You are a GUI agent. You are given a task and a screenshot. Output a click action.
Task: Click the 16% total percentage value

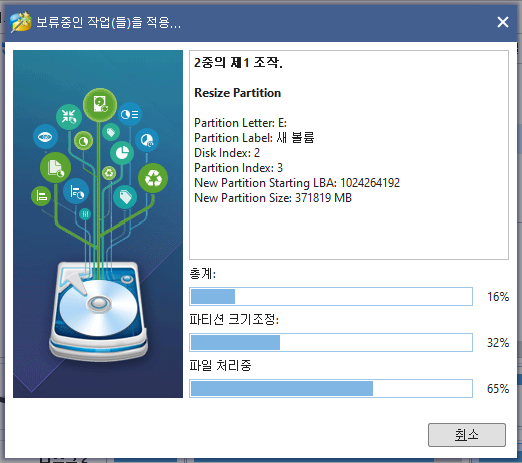498,297
